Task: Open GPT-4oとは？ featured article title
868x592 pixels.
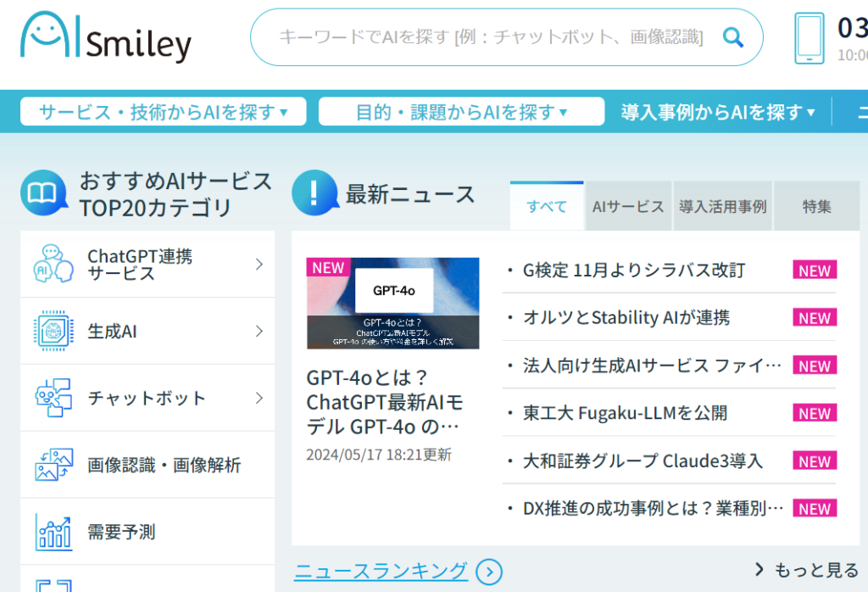Action: tap(385, 402)
